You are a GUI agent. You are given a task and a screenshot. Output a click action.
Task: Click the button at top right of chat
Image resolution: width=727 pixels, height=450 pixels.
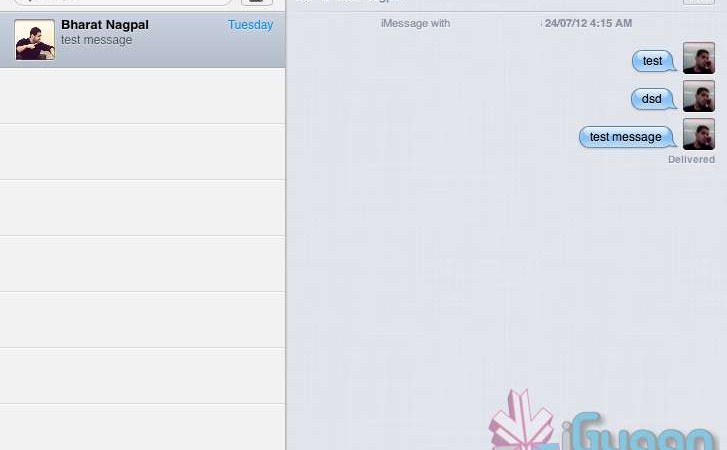point(698,2)
